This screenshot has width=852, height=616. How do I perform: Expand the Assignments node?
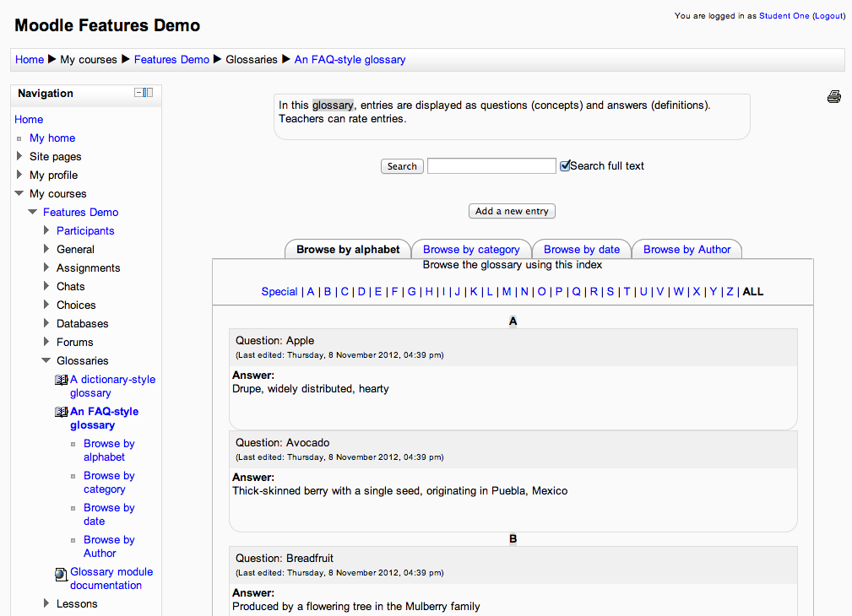46,267
